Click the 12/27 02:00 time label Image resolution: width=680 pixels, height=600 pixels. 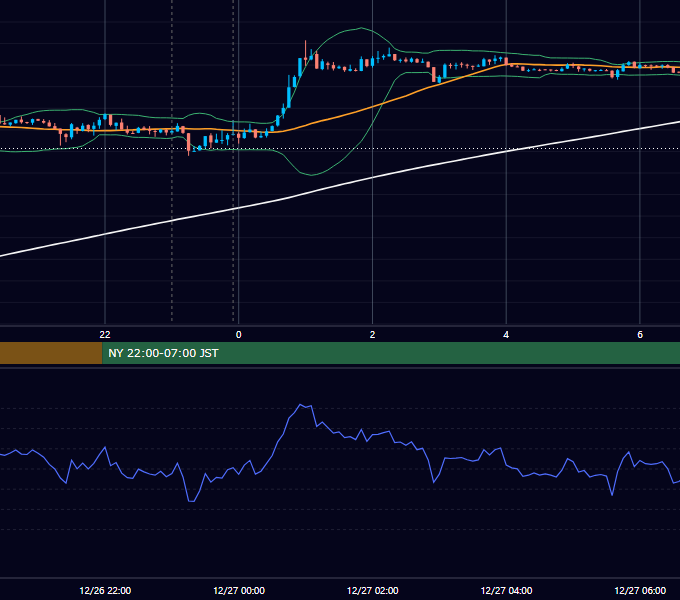(373, 590)
